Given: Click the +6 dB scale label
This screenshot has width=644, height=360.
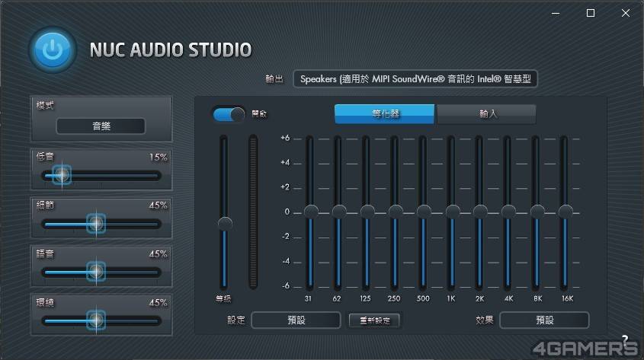Looking at the screenshot, I should (285, 138).
